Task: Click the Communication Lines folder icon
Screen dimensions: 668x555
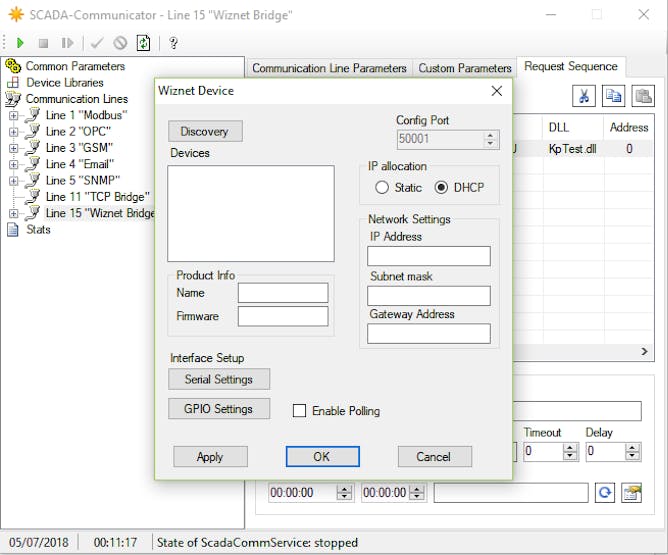Action: [13, 99]
